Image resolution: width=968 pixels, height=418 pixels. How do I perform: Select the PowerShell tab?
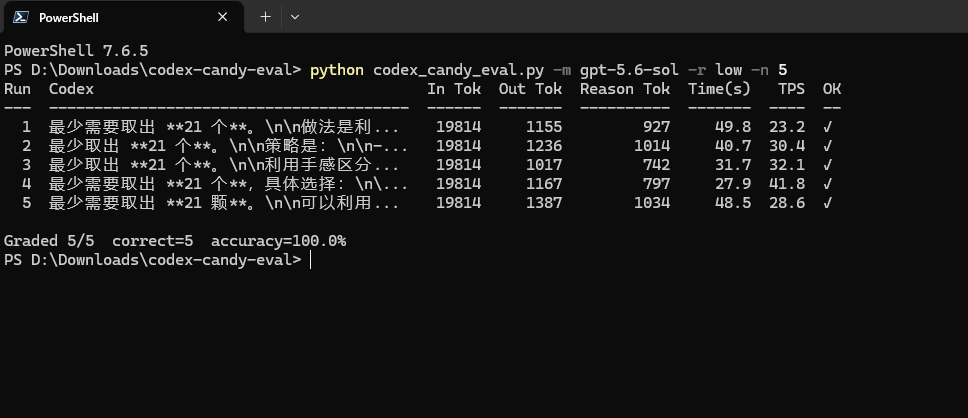(x=123, y=17)
